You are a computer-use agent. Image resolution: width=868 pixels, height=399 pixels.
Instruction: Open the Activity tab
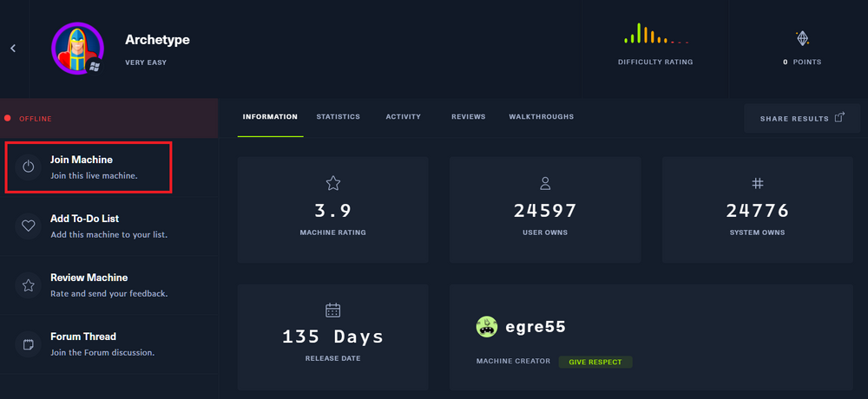tap(403, 117)
